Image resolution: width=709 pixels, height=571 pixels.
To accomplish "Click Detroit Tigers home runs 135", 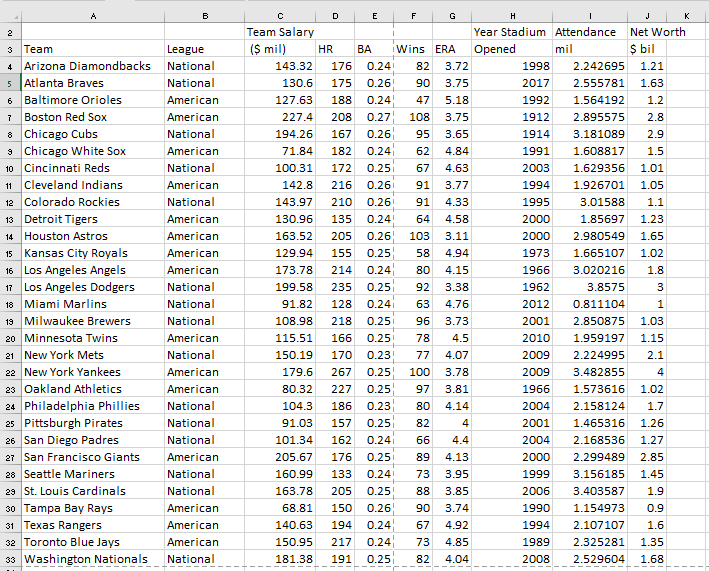I will pyautogui.click(x=336, y=219).
